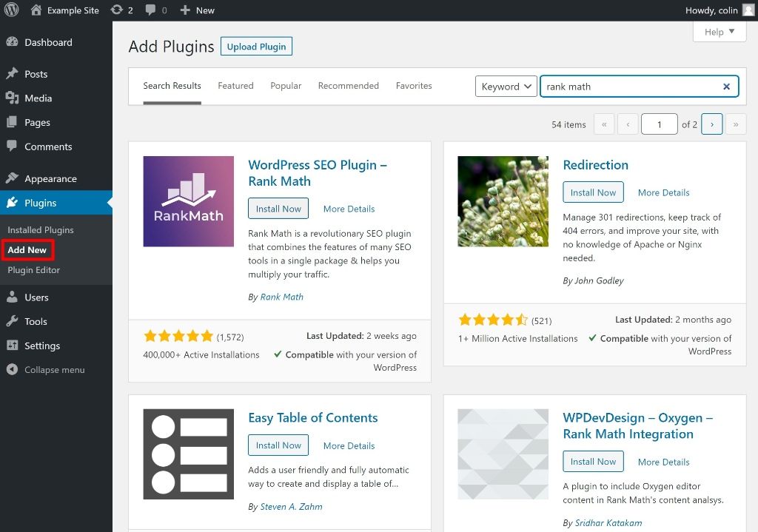Switch to the Favorites tab

[x=414, y=86]
